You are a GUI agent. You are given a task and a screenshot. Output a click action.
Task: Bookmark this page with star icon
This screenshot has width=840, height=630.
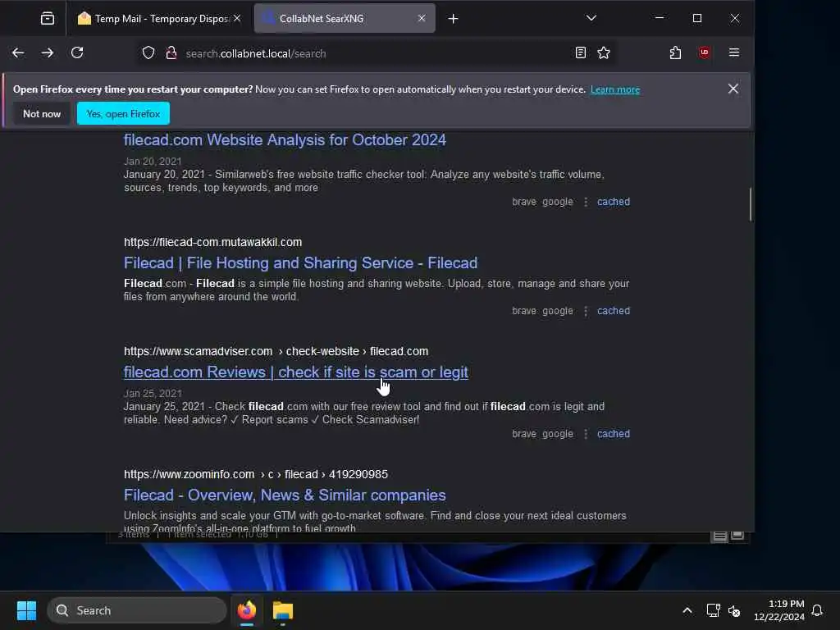(x=604, y=52)
